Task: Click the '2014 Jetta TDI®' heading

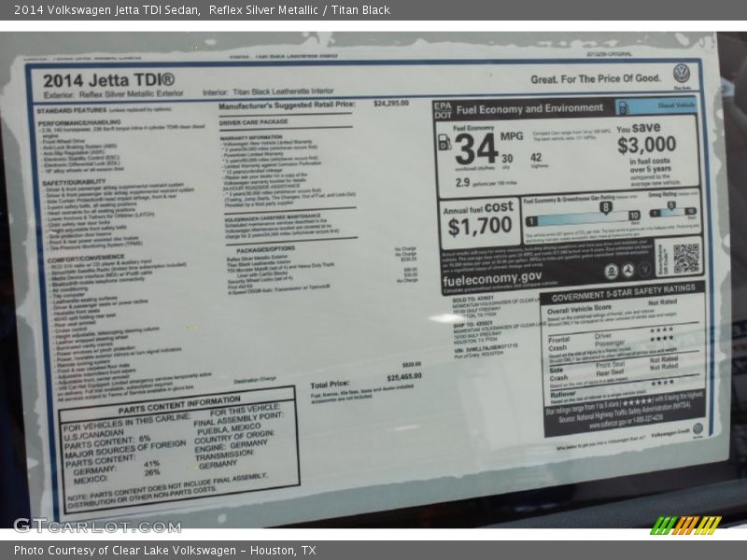Action: [108, 80]
